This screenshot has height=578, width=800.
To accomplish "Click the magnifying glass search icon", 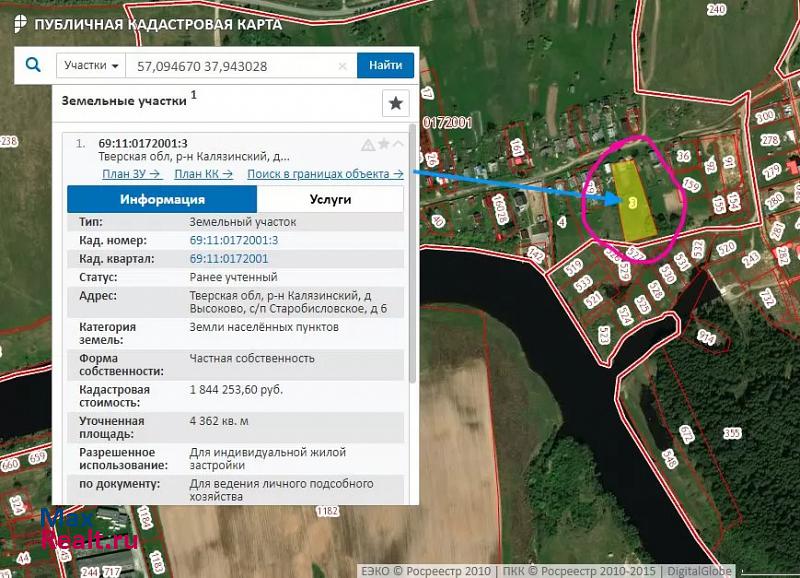I will tap(33, 65).
